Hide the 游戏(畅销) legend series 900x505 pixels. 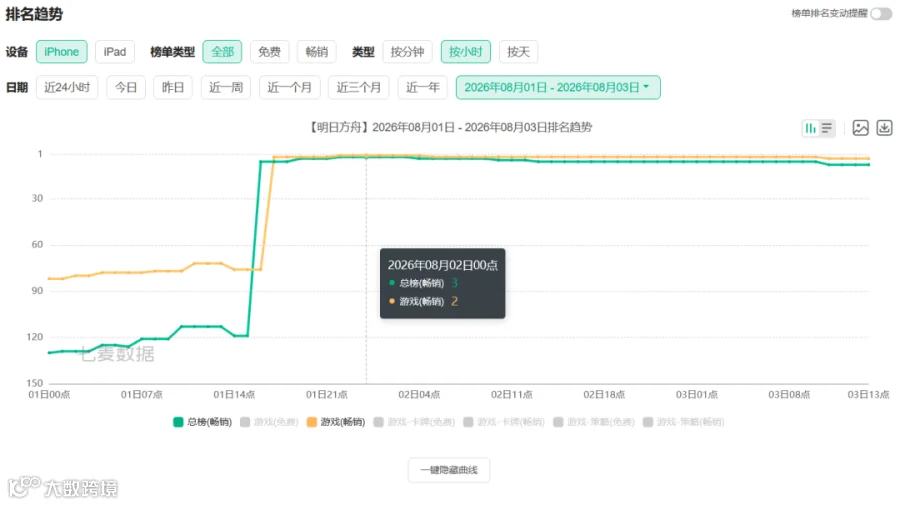[x=336, y=422]
